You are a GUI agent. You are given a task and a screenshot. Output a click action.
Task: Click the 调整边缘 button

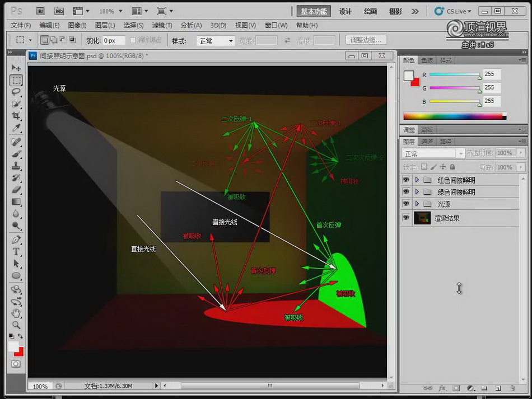coord(366,40)
